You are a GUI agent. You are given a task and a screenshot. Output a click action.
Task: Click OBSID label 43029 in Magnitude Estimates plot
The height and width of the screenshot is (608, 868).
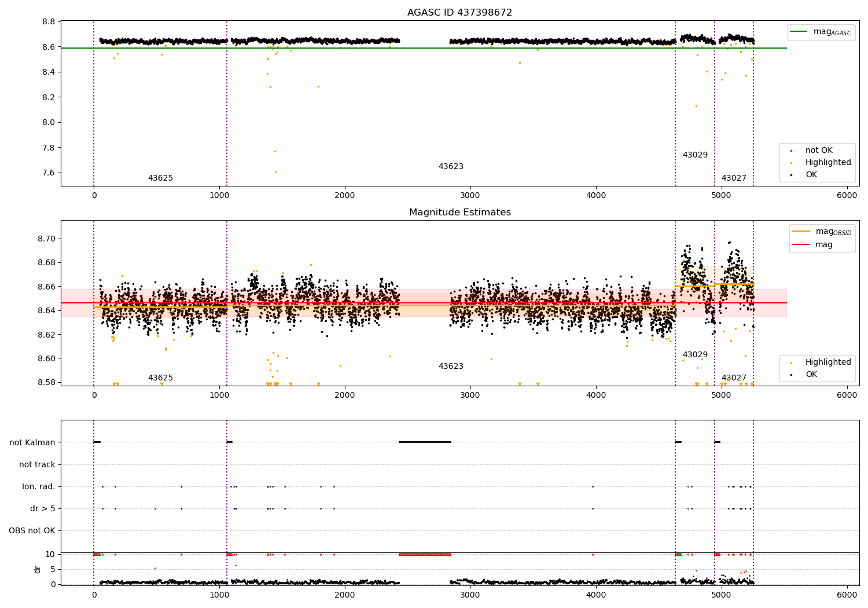tap(695, 355)
